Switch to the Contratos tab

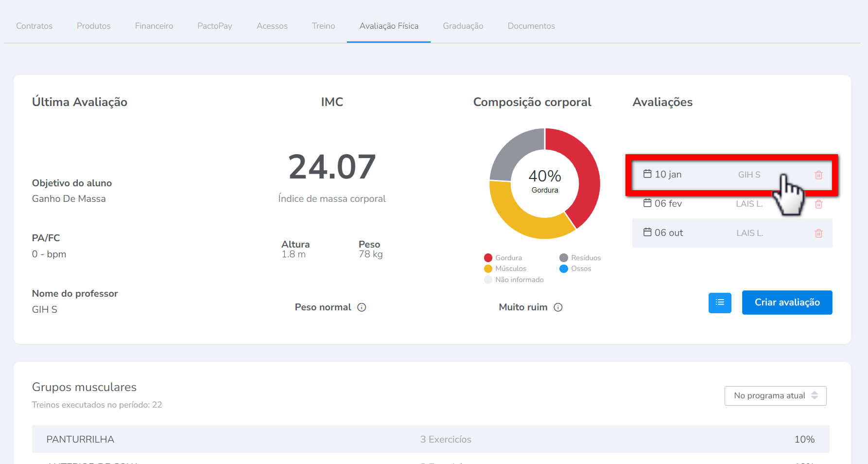click(x=34, y=26)
